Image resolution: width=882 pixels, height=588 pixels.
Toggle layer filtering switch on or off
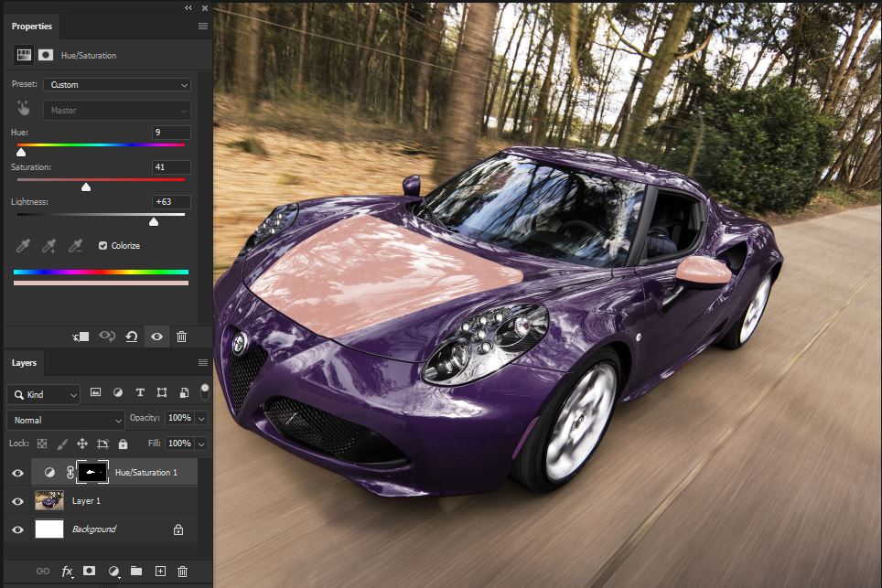coord(205,391)
